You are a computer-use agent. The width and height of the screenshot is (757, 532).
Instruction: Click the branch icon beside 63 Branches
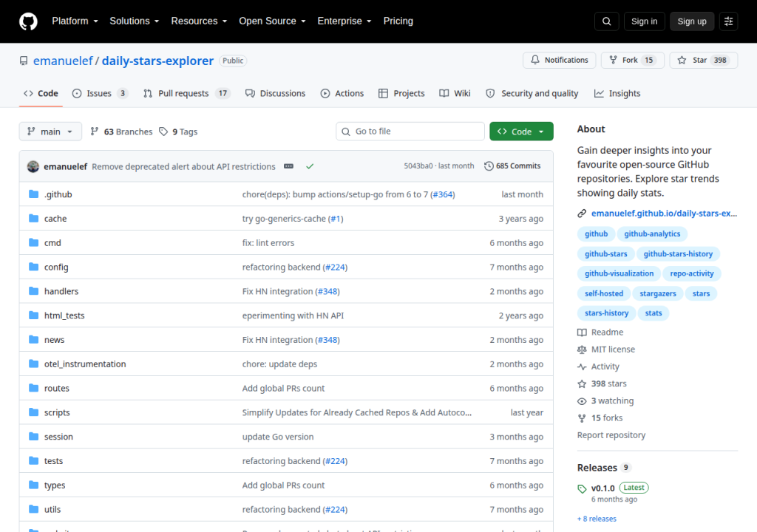click(x=95, y=132)
